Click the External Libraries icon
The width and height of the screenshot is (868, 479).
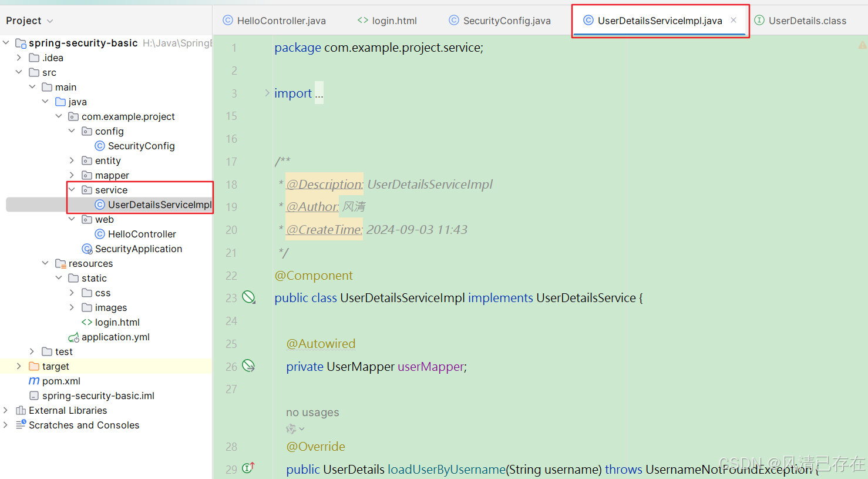[x=21, y=410]
